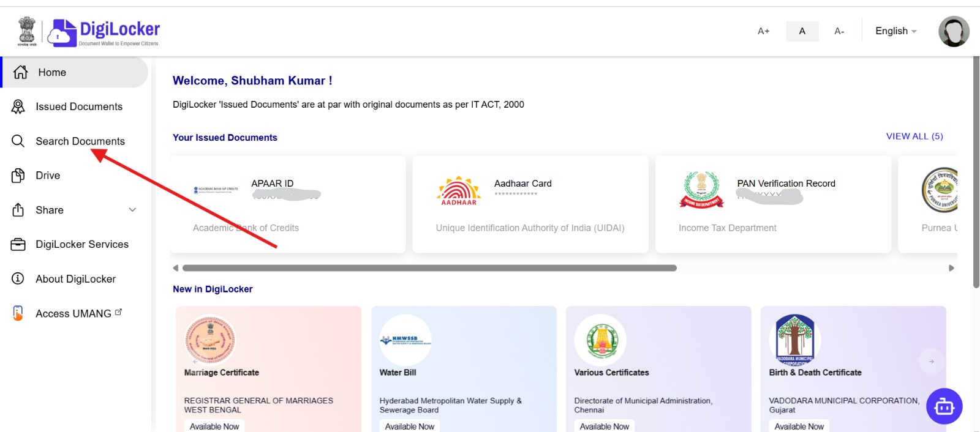The height and width of the screenshot is (432, 980).
Task: Click 'Unique Identification Authority of India (UIDAI)' text
Action: point(530,228)
